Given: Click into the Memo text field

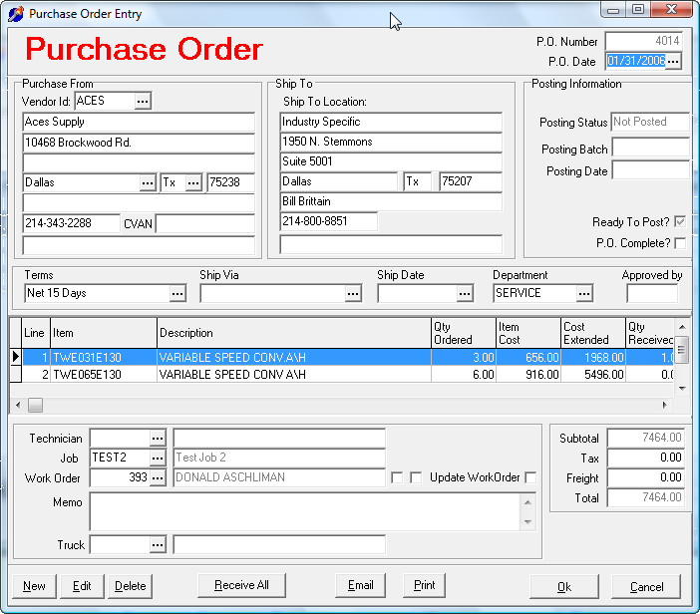Looking at the screenshot, I should [x=305, y=511].
